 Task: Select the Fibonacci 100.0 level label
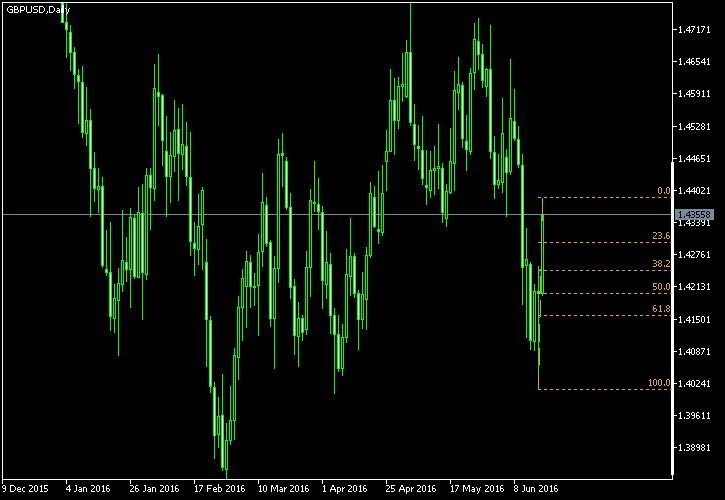tap(659, 383)
